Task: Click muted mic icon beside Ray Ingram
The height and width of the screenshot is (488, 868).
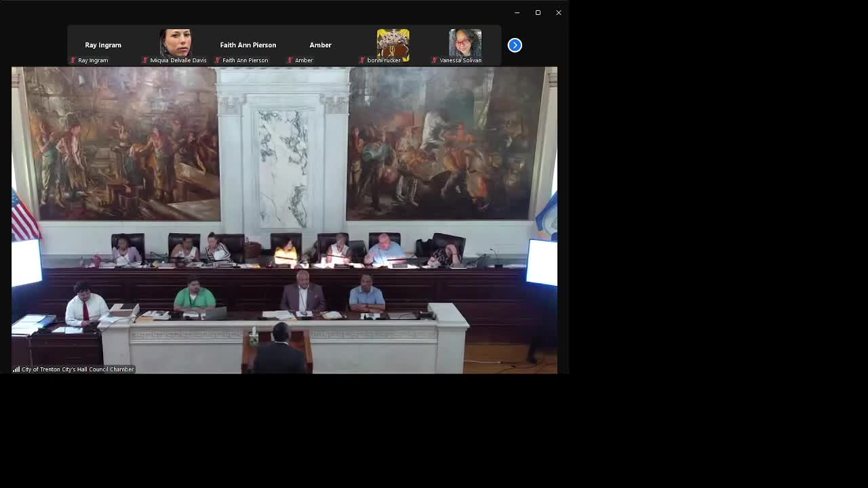Action: [73, 60]
